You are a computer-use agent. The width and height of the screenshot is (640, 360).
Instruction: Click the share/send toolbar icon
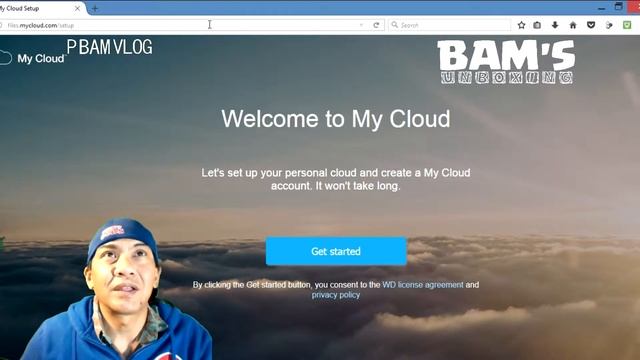(x=609, y=25)
